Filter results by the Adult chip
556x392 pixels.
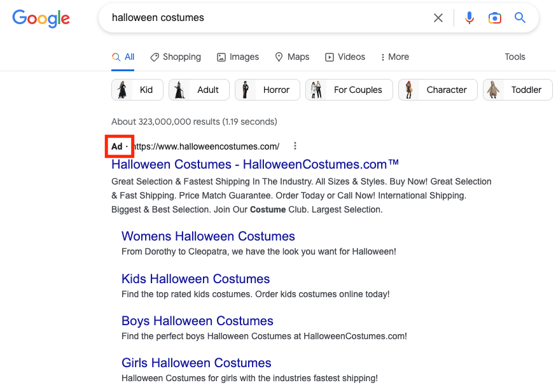tap(199, 90)
